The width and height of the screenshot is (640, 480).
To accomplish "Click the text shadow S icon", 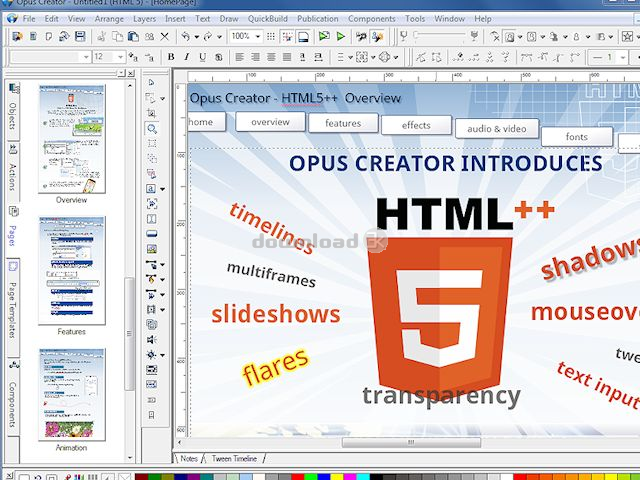I will (x=219, y=57).
